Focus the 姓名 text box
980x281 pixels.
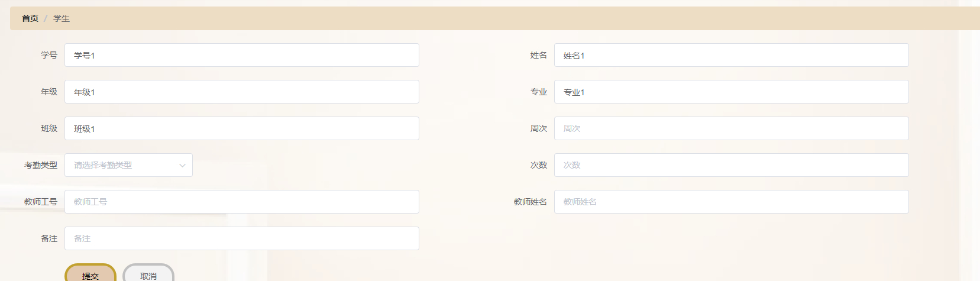click(x=731, y=55)
